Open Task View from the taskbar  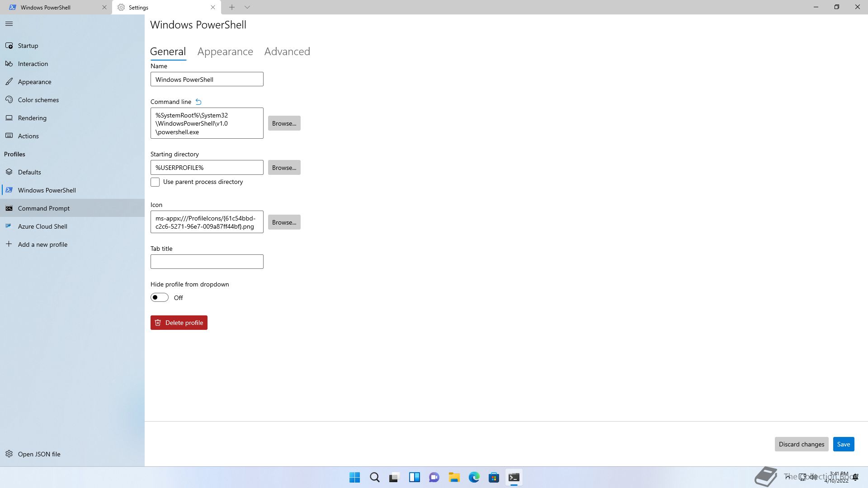tap(395, 477)
